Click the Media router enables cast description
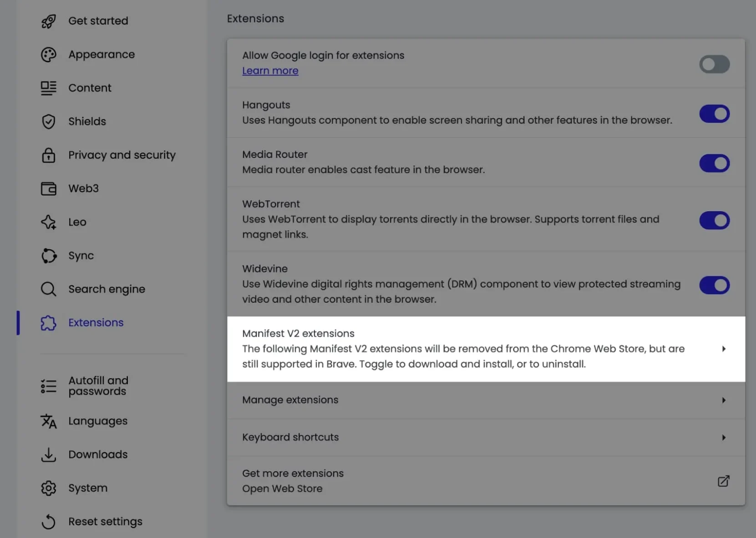756x538 pixels. coord(363,170)
